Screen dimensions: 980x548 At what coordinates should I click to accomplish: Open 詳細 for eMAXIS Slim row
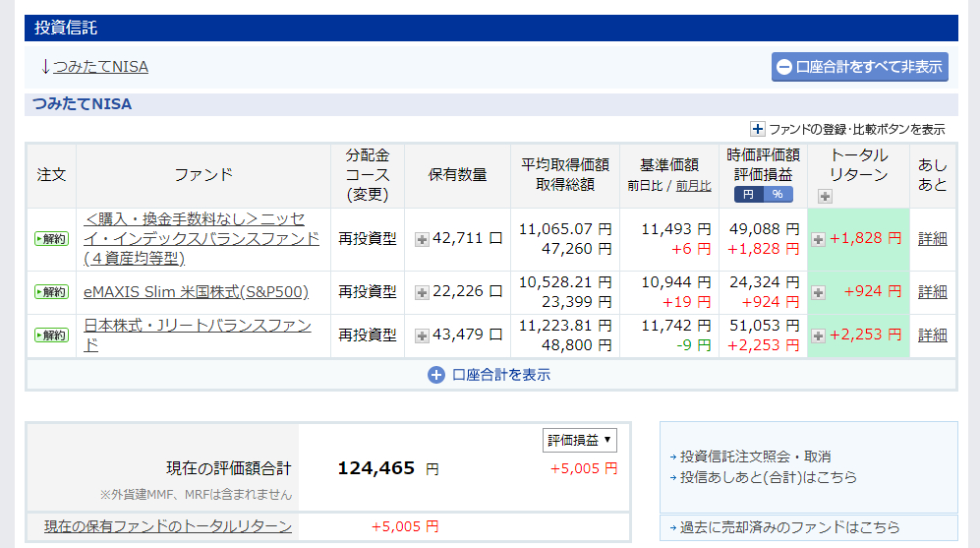pos(932,292)
